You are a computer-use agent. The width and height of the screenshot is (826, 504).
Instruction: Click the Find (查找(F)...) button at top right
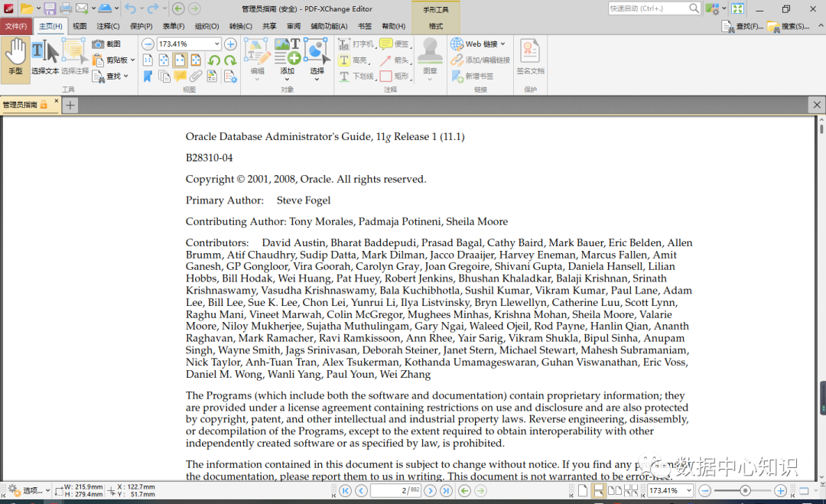tap(742, 26)
